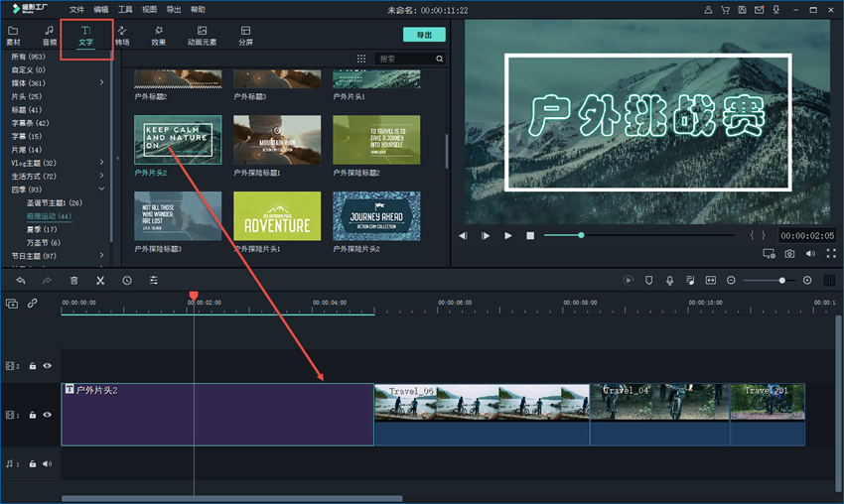Open the 编辑 menu
The image size is (844, 504).
point(100,9)
